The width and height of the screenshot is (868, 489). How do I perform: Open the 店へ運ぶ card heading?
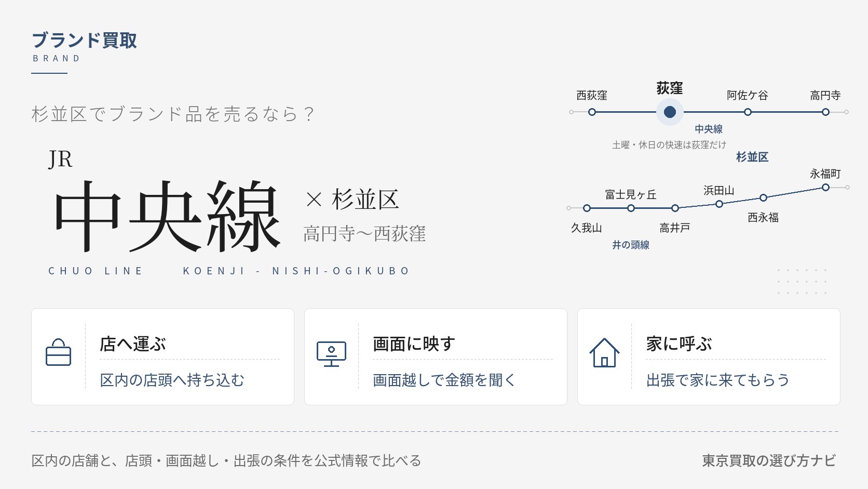[x=133, y=344]
